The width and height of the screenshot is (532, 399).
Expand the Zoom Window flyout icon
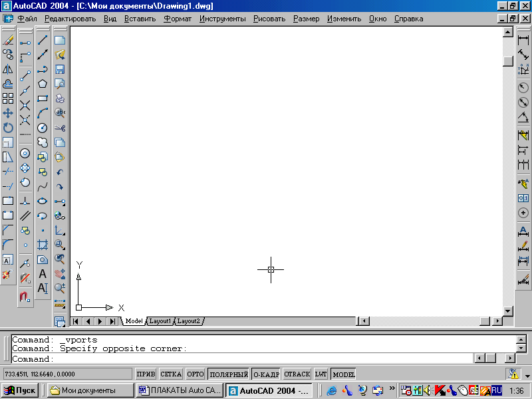(x=60, y=245)
